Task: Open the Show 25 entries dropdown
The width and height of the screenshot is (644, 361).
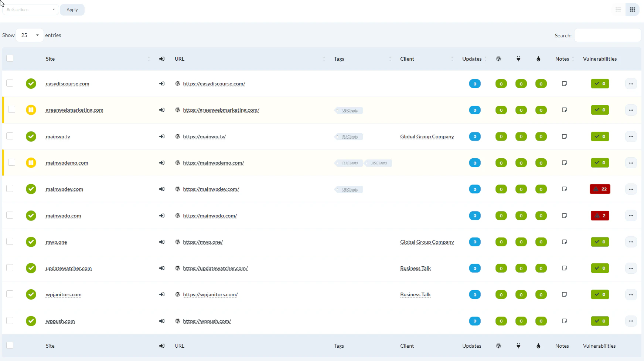Action: coord(30,35)
